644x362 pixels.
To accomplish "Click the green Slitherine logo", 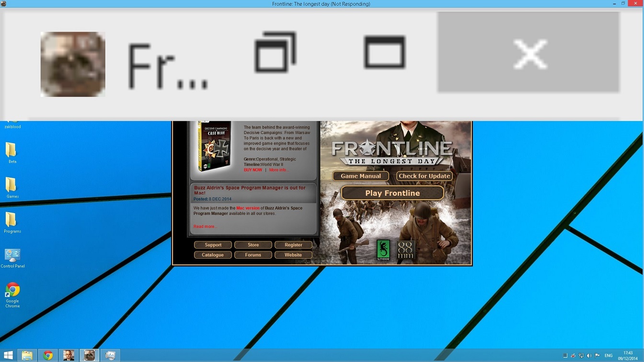I will pos(383,250).
